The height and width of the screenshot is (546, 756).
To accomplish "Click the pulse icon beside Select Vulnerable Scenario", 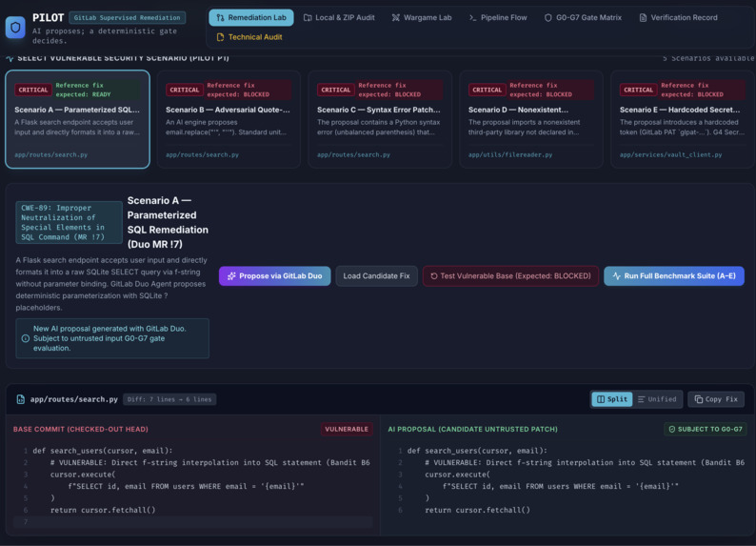I will pyautogui.click(x=10, y=58).
